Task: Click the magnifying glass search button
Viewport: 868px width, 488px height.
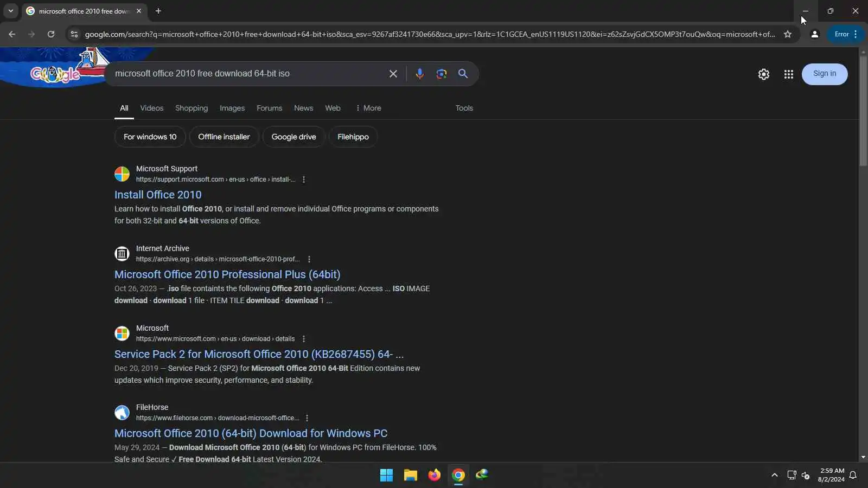Action: tap(463, 74)
